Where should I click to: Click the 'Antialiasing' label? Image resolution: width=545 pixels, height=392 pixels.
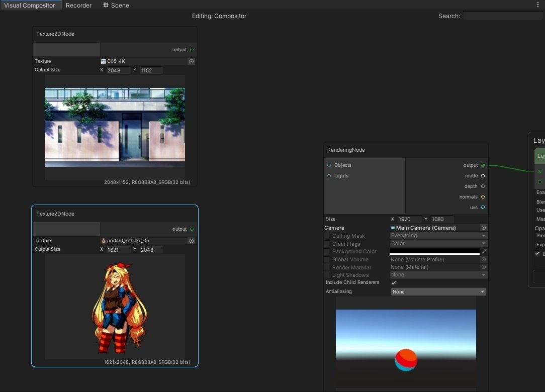(338, 291)
